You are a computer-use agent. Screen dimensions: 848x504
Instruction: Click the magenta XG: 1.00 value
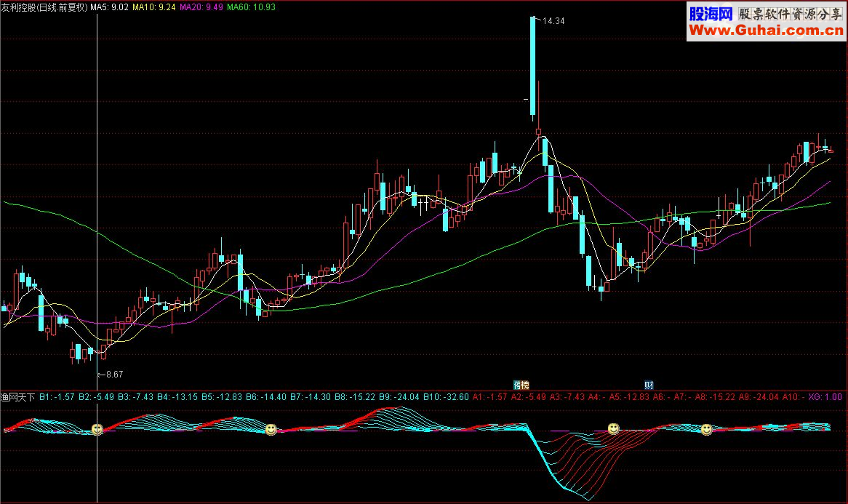coord(825,397)
